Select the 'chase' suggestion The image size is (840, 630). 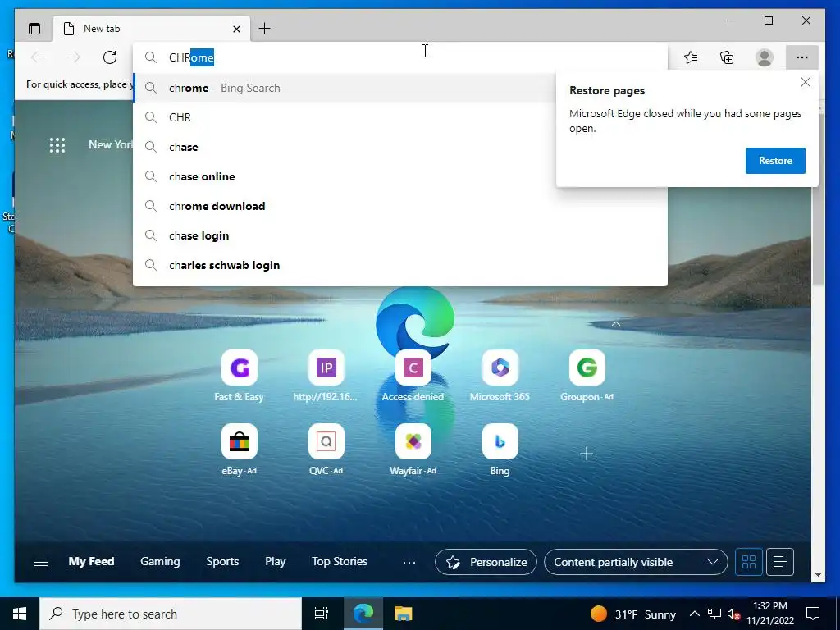click(344, 147)
